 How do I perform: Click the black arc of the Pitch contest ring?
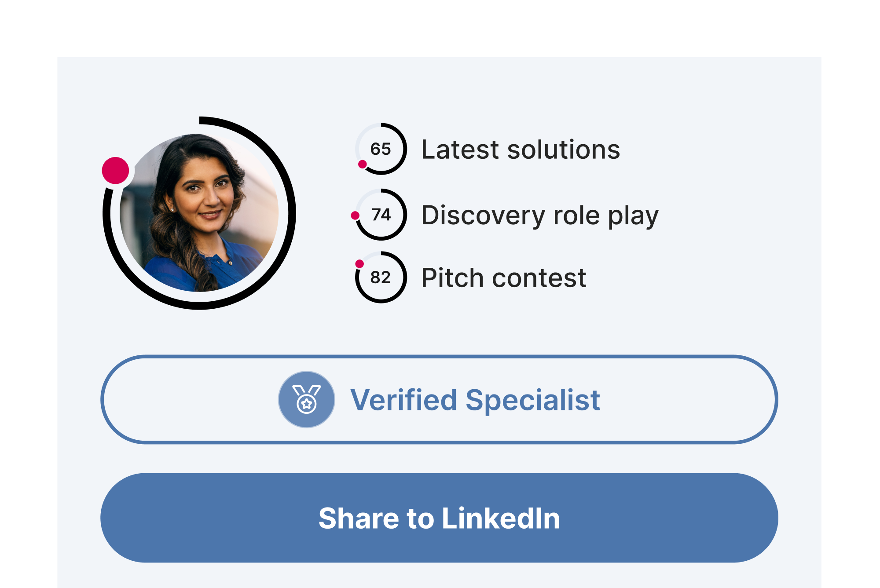coord(405,278)
